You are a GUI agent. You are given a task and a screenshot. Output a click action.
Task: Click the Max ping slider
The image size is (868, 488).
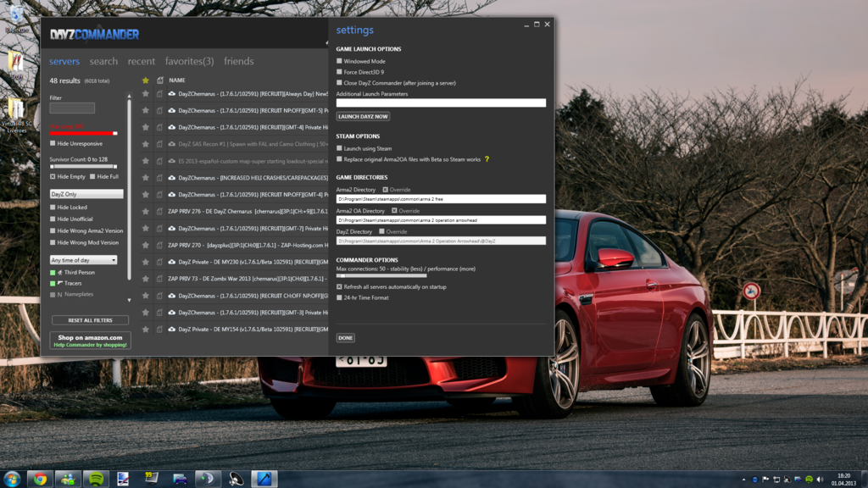coord(84,133)
